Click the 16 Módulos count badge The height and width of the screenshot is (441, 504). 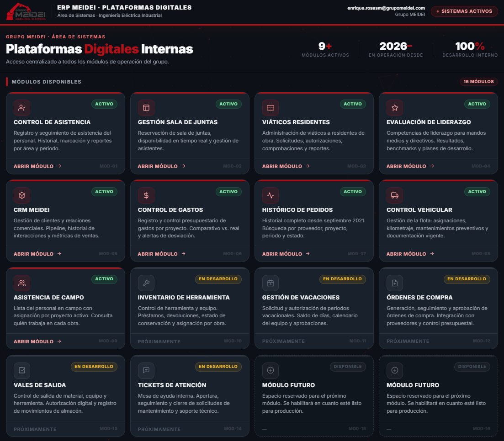(478, 82)
